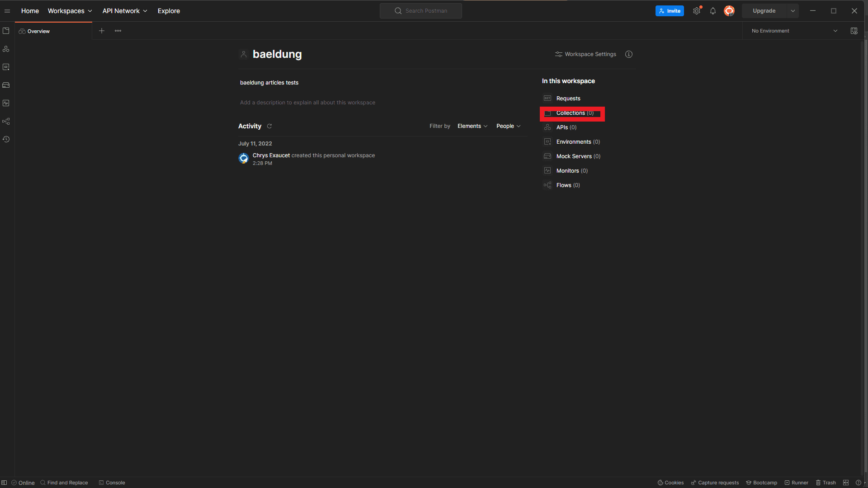Open the No Environment selector

coord(794,31)
